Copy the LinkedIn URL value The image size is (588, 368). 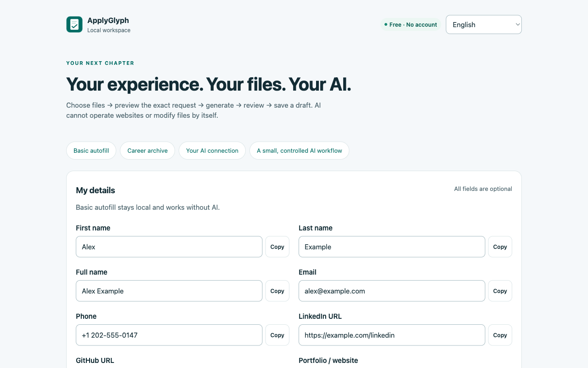(500, 335)
